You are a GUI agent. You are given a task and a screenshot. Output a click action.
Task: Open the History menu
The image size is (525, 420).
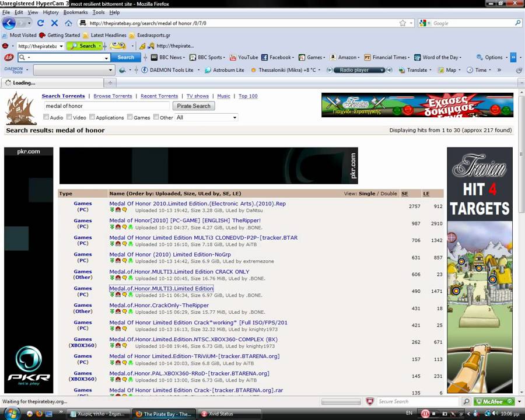click(x=51, y=12)
